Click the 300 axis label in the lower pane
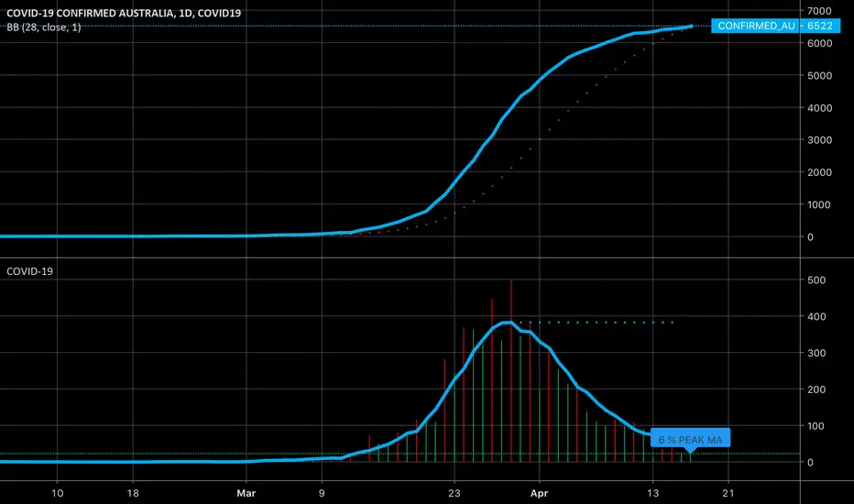Screen dimensions: 854x504 click(x=816, y=353)
